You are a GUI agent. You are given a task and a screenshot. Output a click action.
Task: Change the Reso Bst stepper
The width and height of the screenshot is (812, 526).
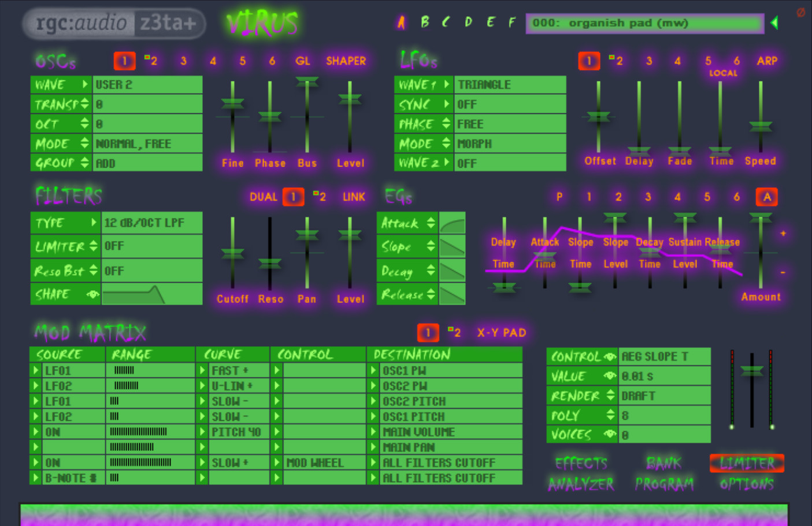[x=94, y=271]
